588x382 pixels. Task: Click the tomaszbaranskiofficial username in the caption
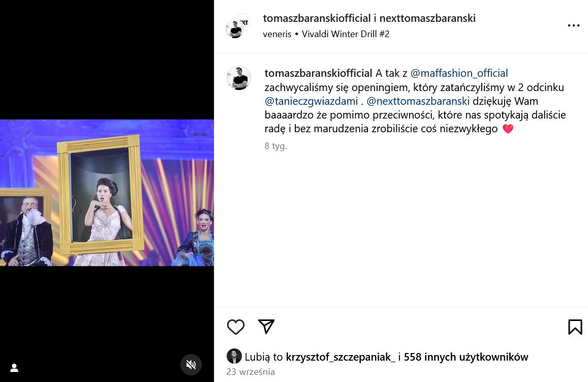(318, 73)
